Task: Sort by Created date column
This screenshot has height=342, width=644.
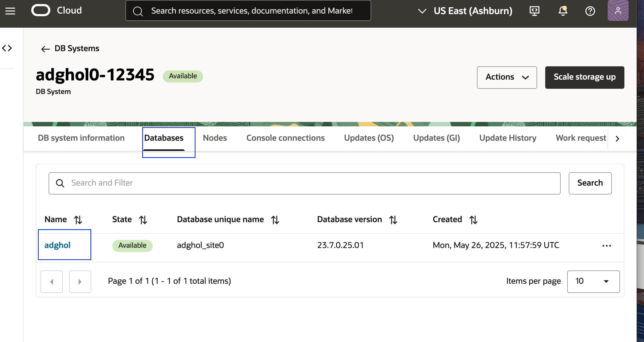Action: [473, 220]
